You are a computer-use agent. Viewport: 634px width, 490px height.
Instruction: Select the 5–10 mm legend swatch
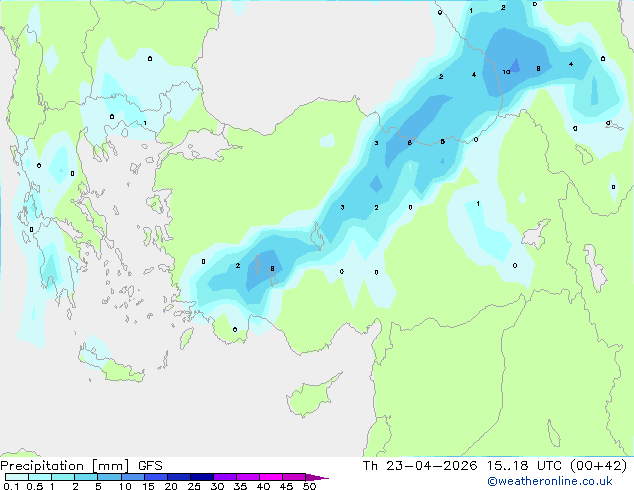[109, 477]
